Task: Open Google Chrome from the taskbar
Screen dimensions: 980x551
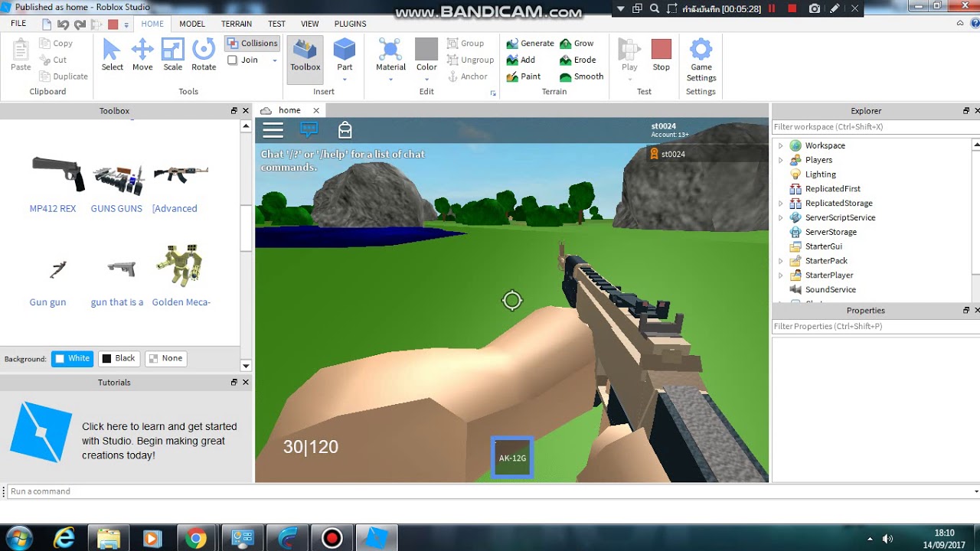Action: pos(196,539)
